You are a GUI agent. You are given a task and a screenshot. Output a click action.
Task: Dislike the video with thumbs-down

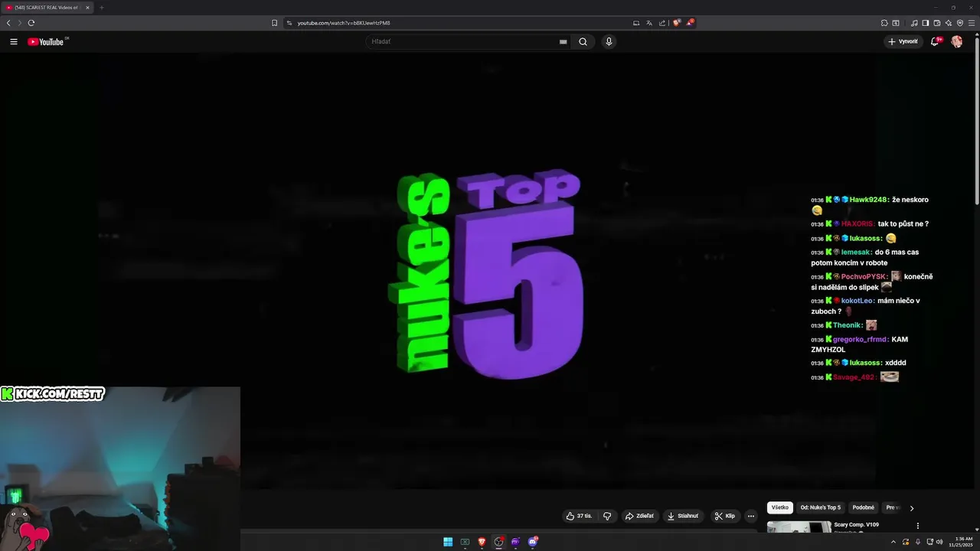[x=607, y=516]
